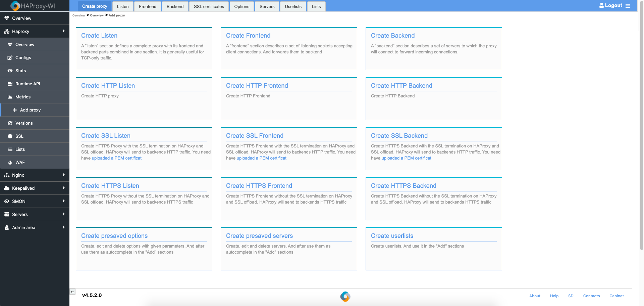This screenshot has width=644, height=306.
Task: Open Create presaved options
Action: coord(114,236)
